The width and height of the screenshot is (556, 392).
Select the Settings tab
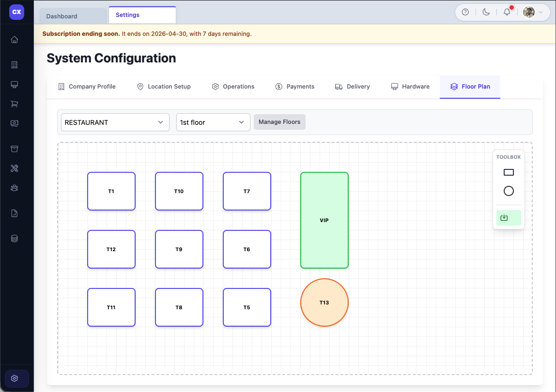tap(142, 15)
